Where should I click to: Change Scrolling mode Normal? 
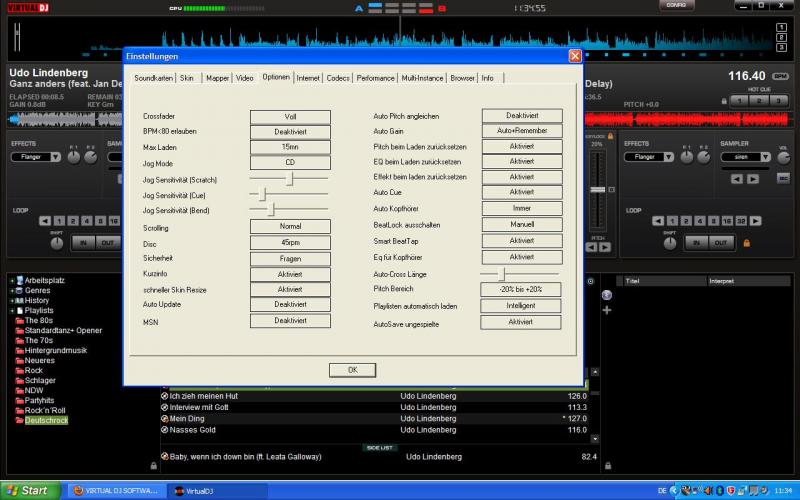(290, 226)
